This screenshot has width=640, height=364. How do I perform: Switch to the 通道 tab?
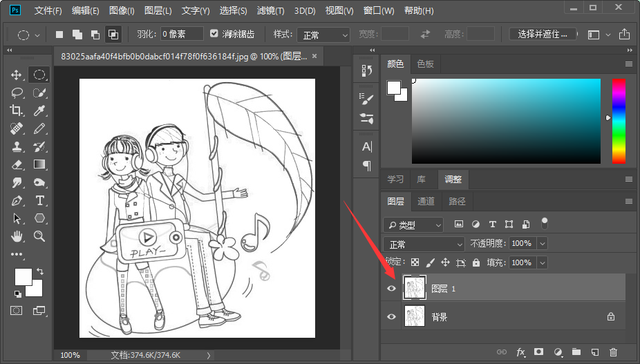tap(426, 201)
